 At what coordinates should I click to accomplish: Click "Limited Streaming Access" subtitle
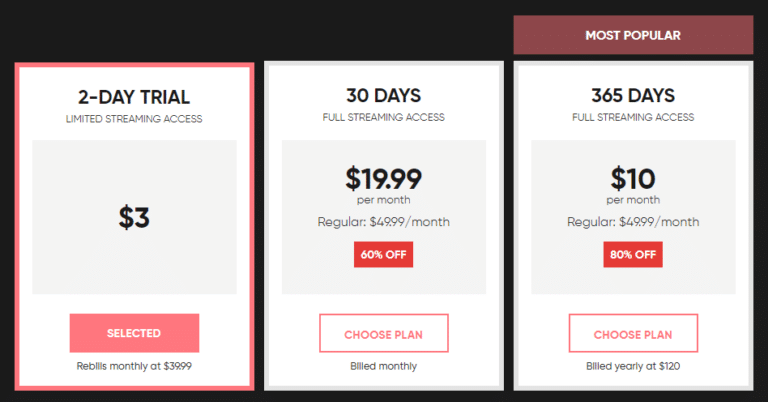134,119
